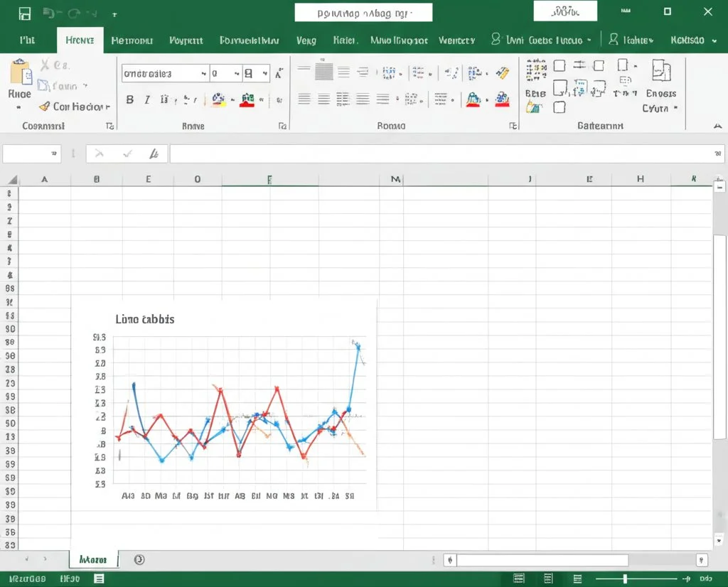
Task: Click the zoom in plus button
Action: tap(686, 578)
